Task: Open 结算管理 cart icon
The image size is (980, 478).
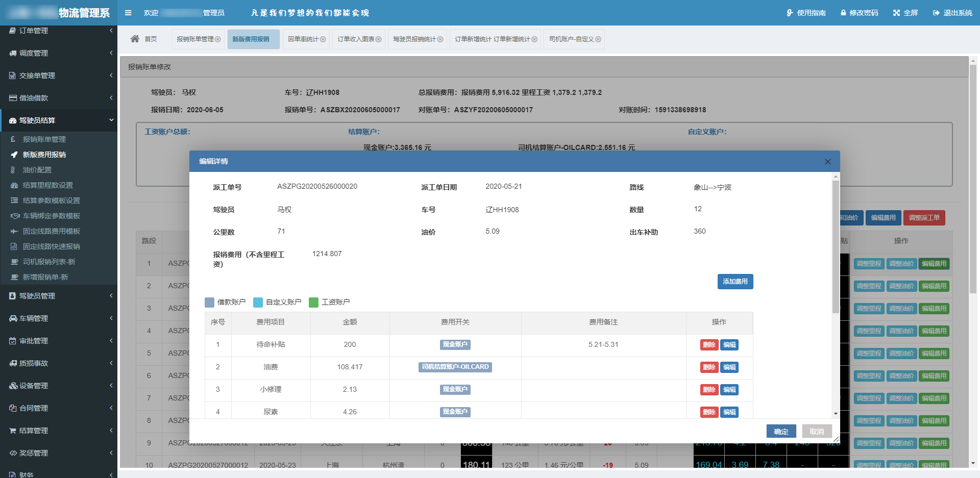Action: [13, 431]
